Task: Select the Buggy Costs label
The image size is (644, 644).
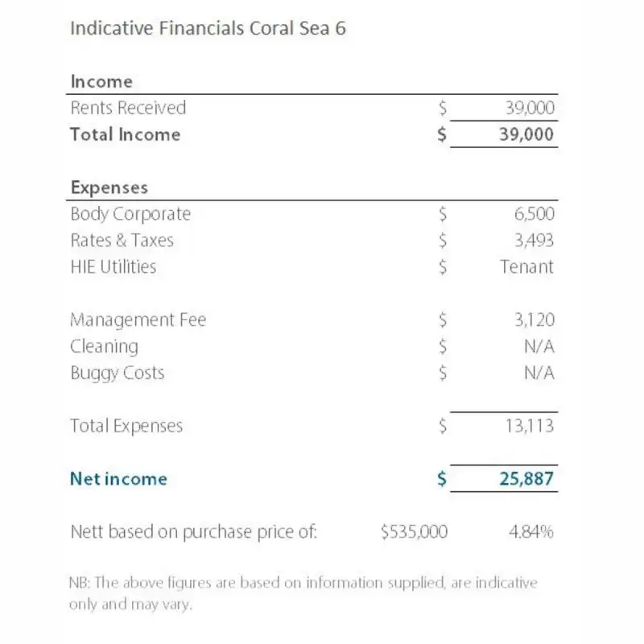Action: coord(117,373)
